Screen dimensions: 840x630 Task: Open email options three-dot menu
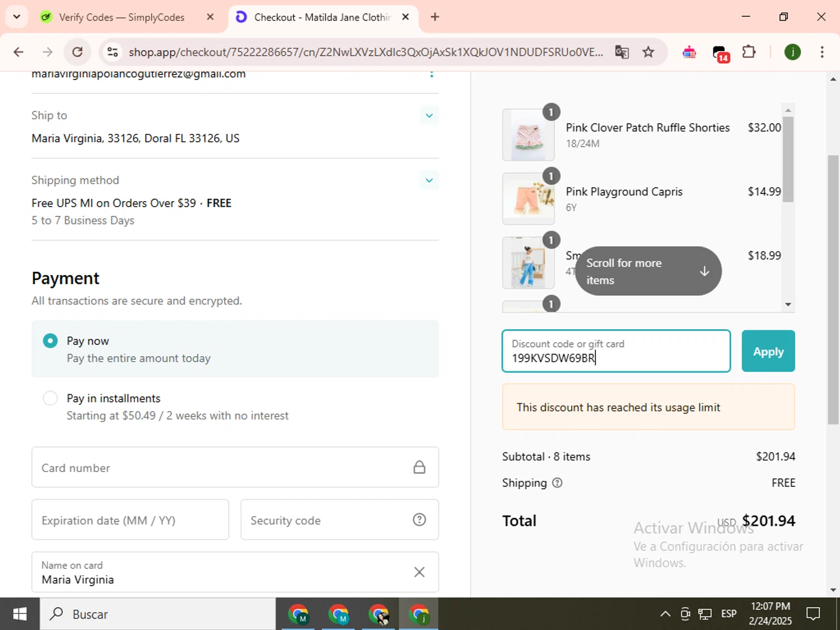[x=431, y=74]
